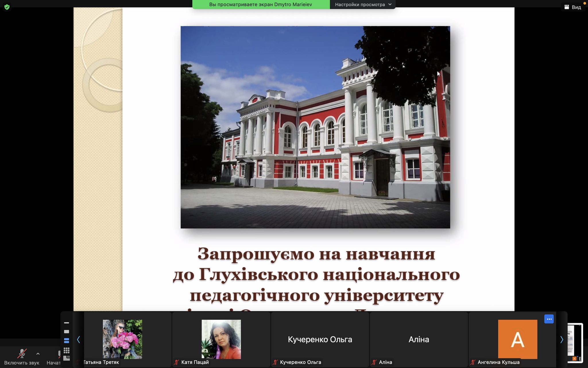This screenshot has width=588, height=368.
Task: Open more options on Ангелина Кульша tile
Action: coord(549,319)
